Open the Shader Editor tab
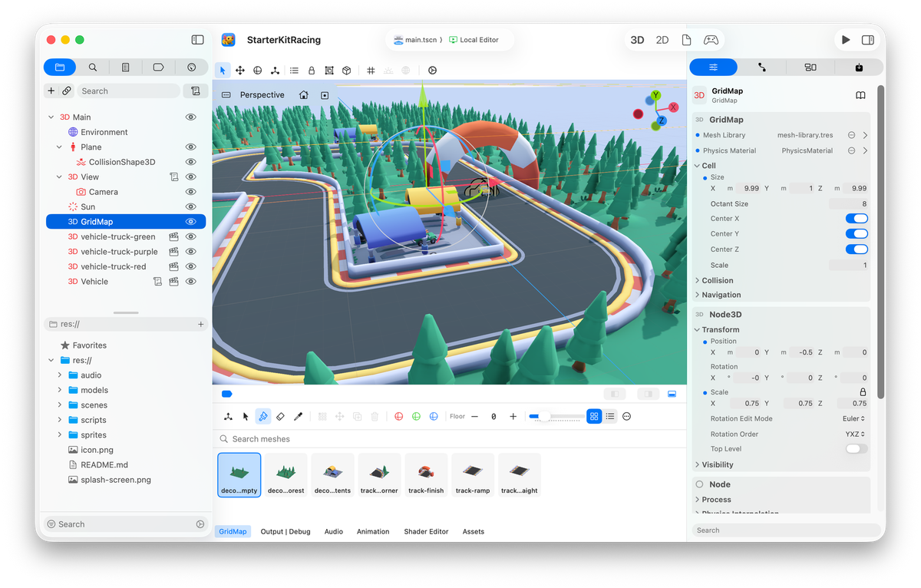The image size is (921, 588). (426, 531)
